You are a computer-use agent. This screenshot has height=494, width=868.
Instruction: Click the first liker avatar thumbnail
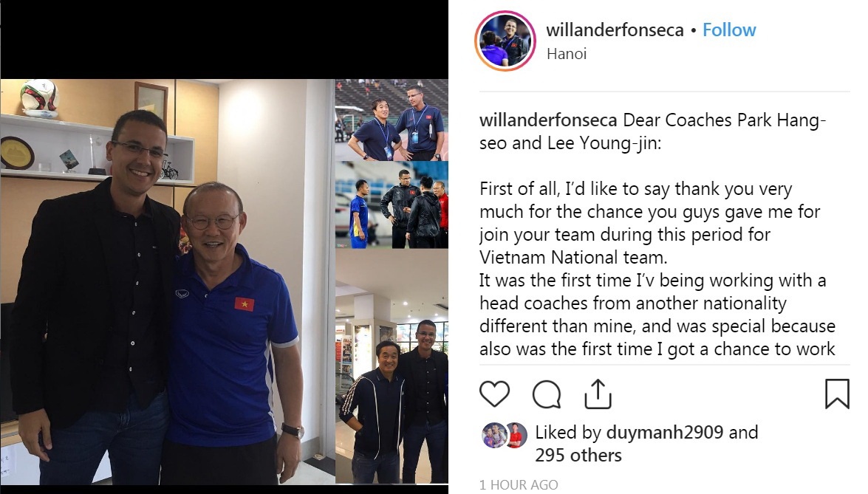point(493,434)
